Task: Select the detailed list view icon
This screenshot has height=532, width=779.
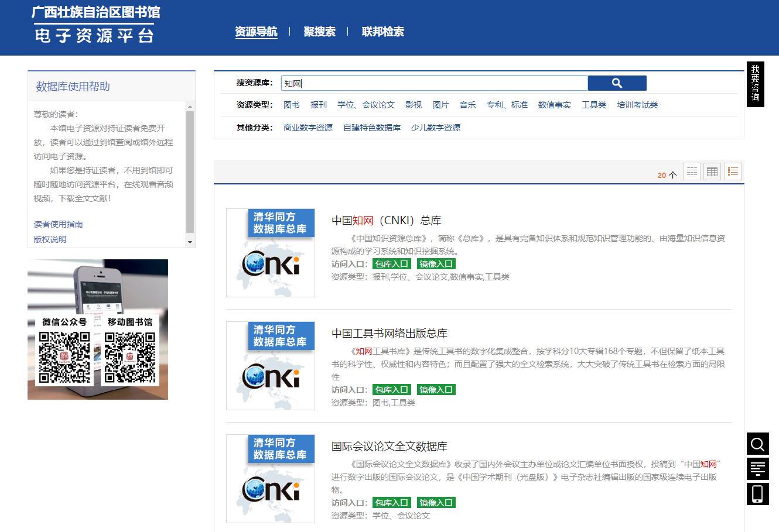Action: pos(732,171)
